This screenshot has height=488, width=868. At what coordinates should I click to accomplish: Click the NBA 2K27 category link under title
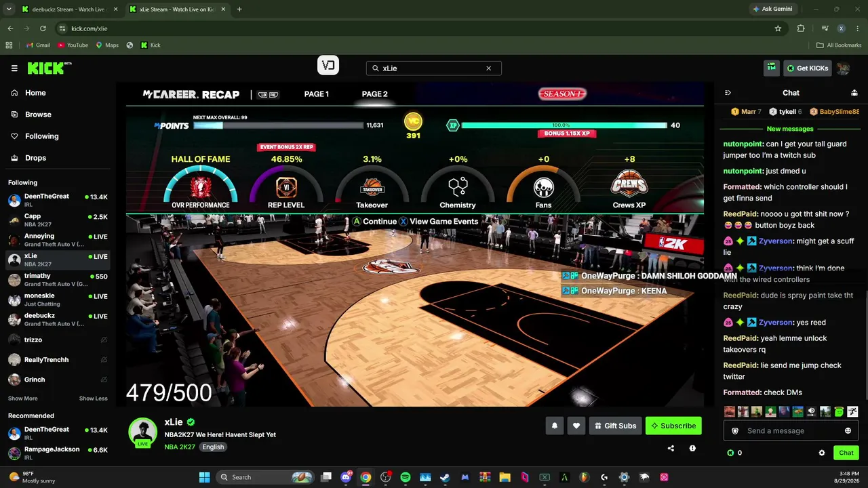[180, 447]
